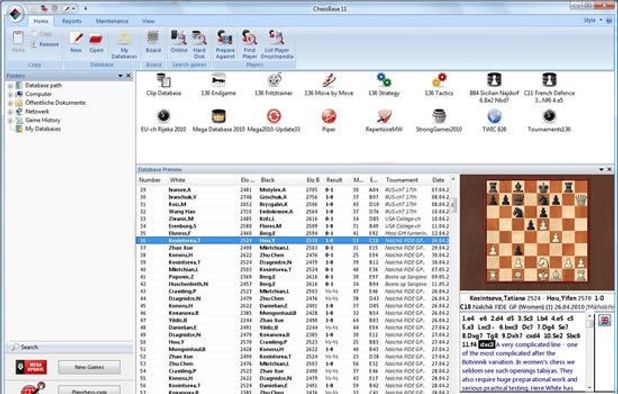Viewport: 618px width, 394px height.
Task: Click the board icon beside notation
Action: (x=605, y=320)
